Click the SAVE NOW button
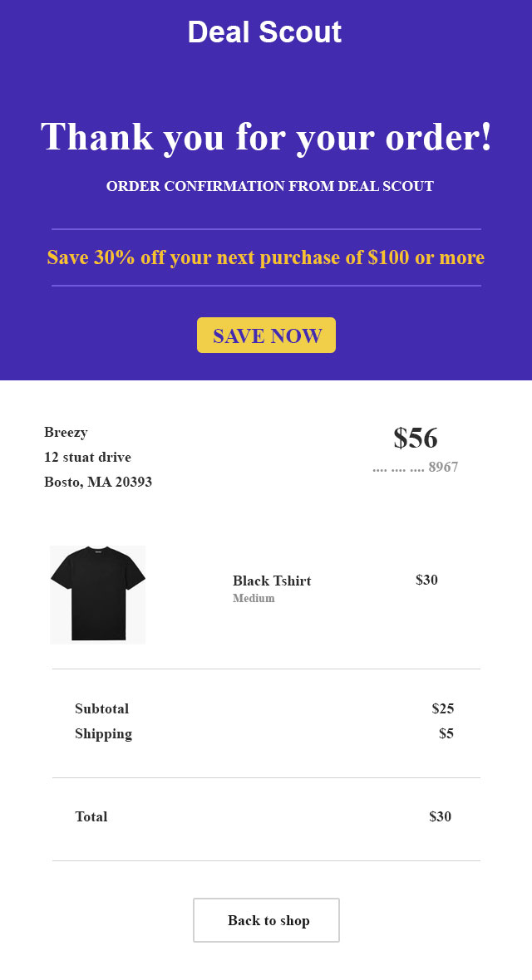 coord(266,335)
